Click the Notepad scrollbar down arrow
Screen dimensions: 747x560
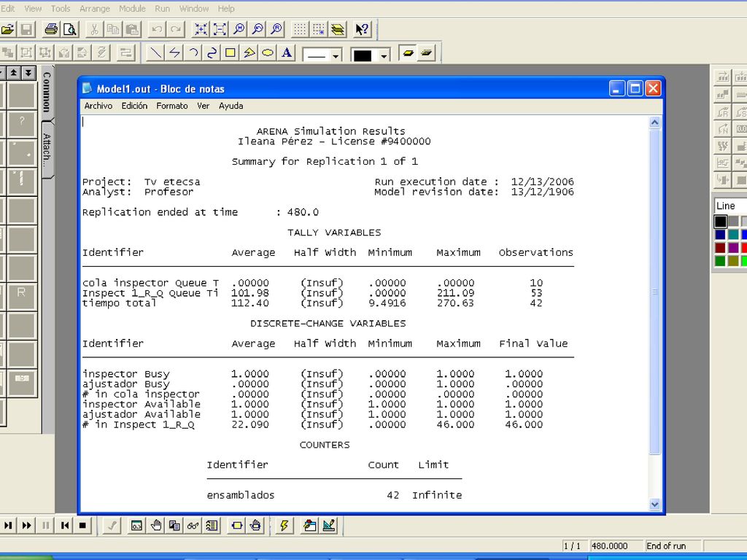tap(654, 504)
